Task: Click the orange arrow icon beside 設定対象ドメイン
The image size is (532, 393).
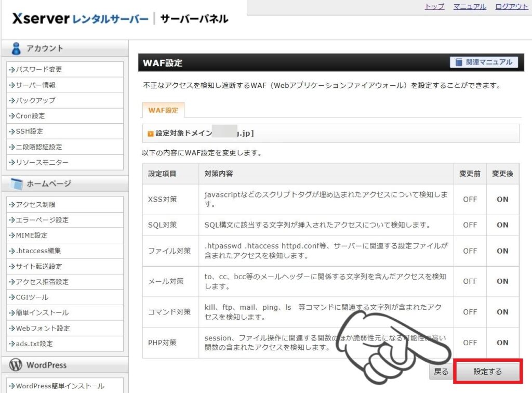Action: point(150,134)
